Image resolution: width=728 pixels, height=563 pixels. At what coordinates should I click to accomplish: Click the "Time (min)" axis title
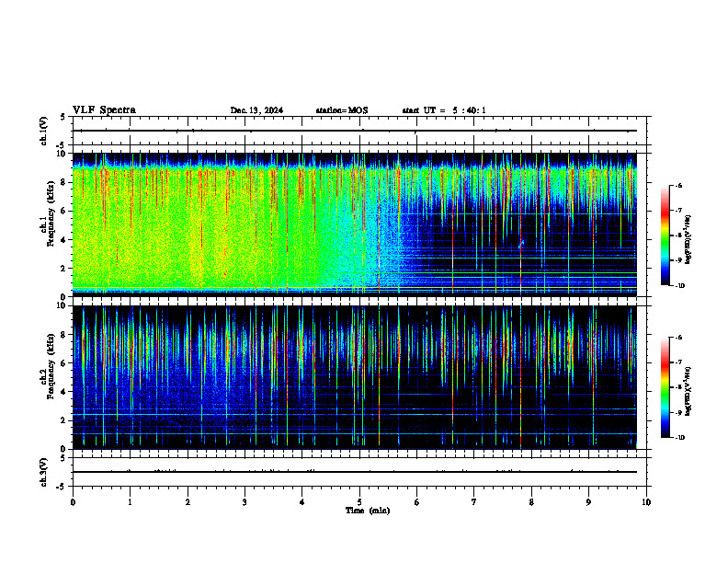368,511
